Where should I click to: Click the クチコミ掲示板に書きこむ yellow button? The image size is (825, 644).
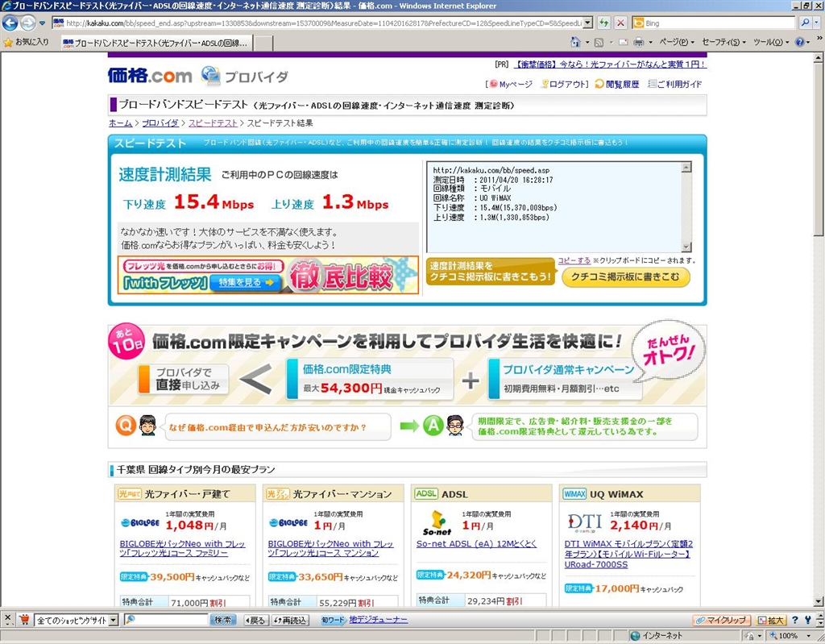pos(625,276)
